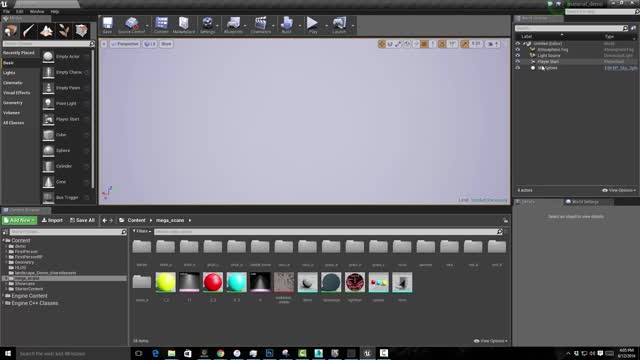Open the viewport options arrow menu
Viewport: 640px width, 360px height.
click(x=104, y=44)
